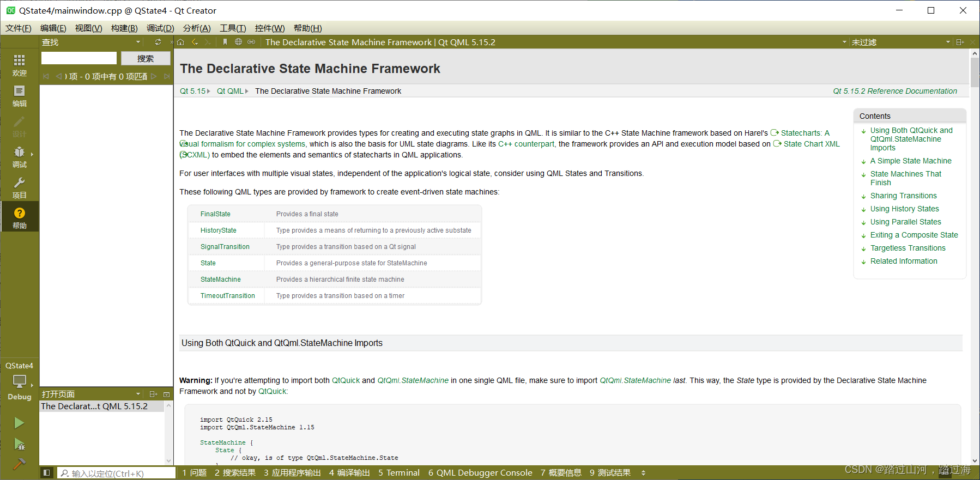Click the link-chain icon in help toolbar
980x480 pixels.
(251, 42)
